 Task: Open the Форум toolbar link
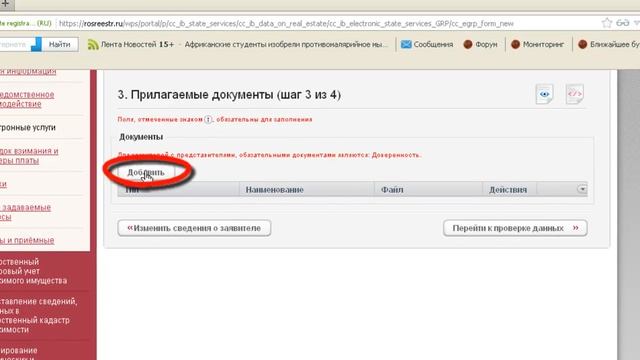[486, 44]
